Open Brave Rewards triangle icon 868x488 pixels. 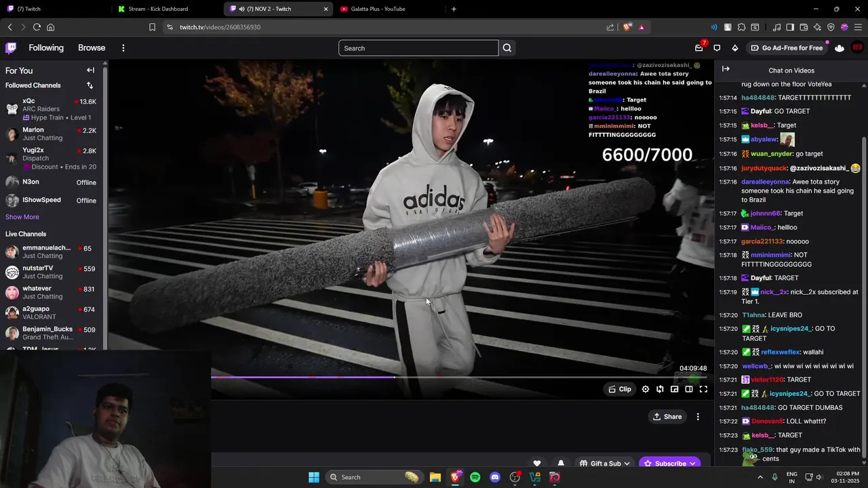[x=642, y=27]
